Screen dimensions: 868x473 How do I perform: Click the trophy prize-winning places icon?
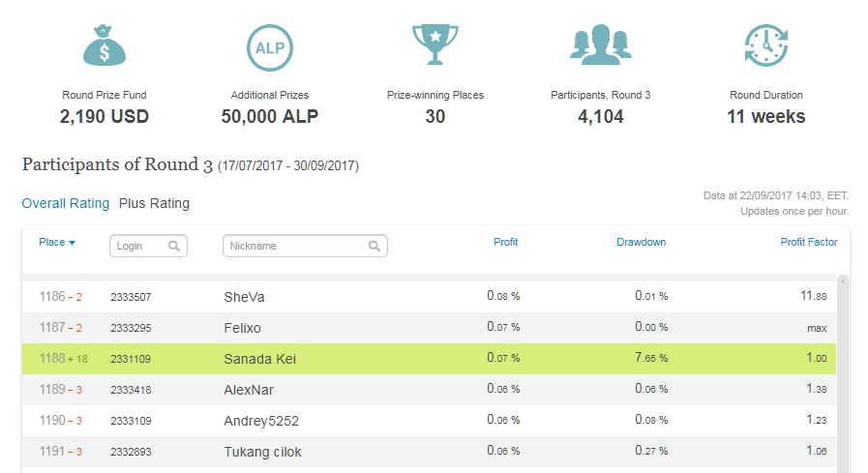click(435, 44)
